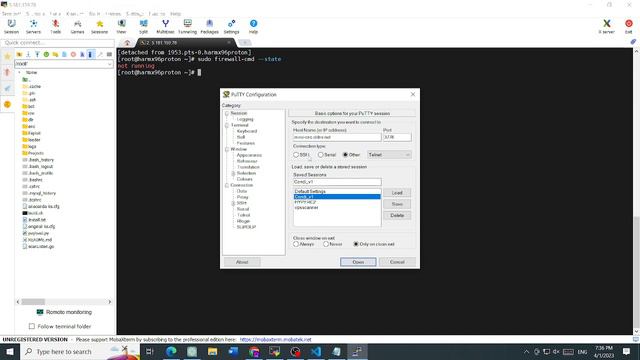Click the MultiExec toolbar icon
The image size is (640, 360).
165,27
